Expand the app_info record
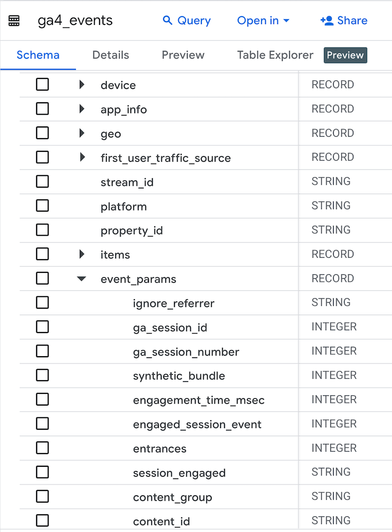This screenshot has height=532, width=392. (x=81, y=109)
